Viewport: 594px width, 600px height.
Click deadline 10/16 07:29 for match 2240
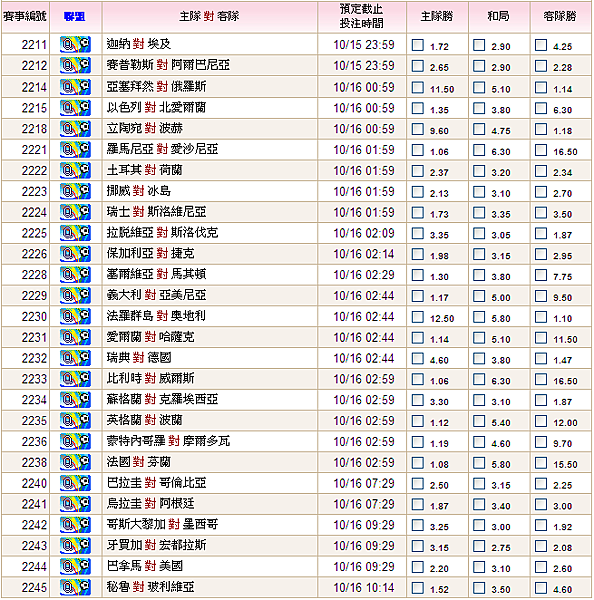[x=364, y=484]
